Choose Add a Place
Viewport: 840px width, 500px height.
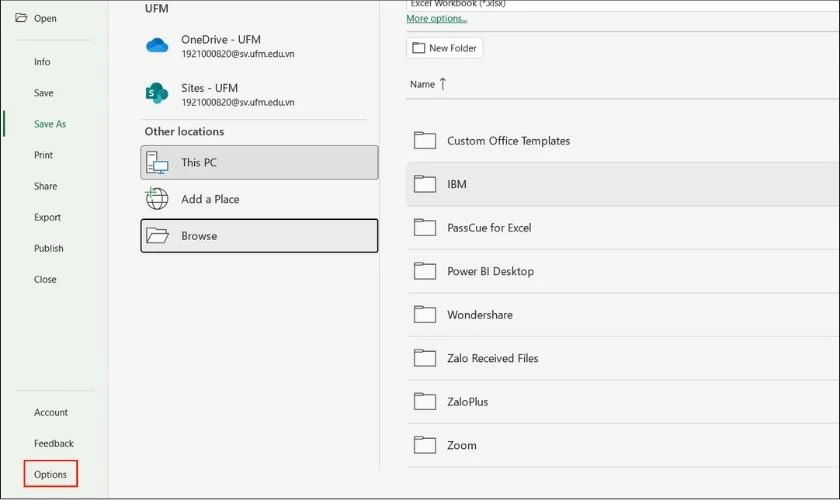coord(259,199)
